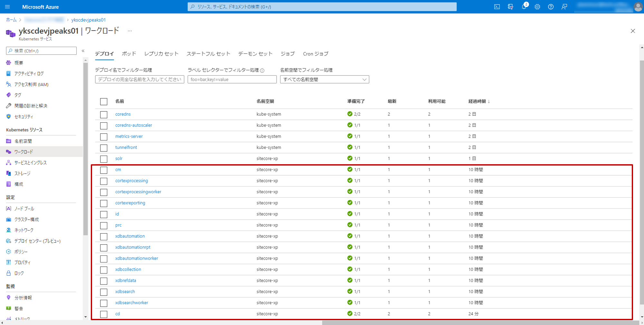Open the directory and subscription filter icon
The width and height of the screenshot is (644, 325).
click(x=510, y=7)
